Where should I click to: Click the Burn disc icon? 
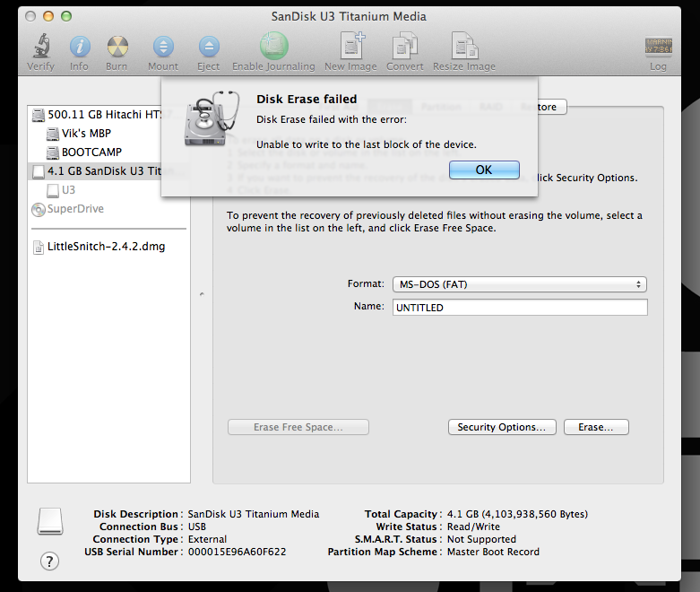pos(117,47)
